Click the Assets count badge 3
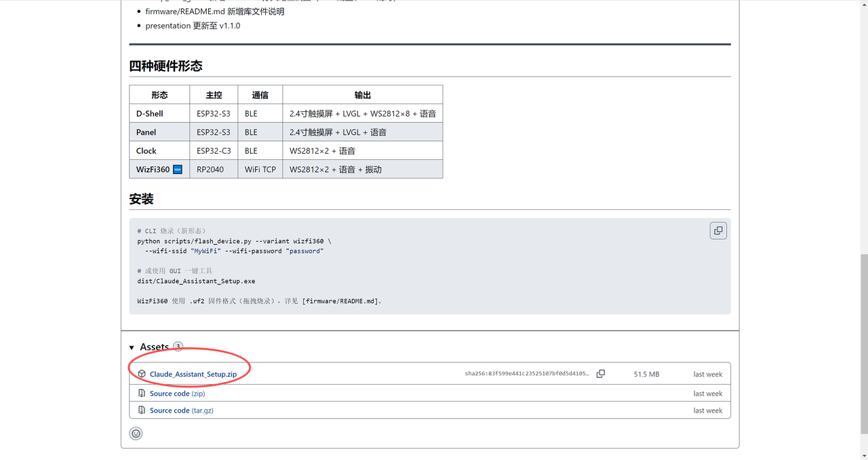Image resolution: width=868 pixels, height=460 pixels. [x=178, y=346]
